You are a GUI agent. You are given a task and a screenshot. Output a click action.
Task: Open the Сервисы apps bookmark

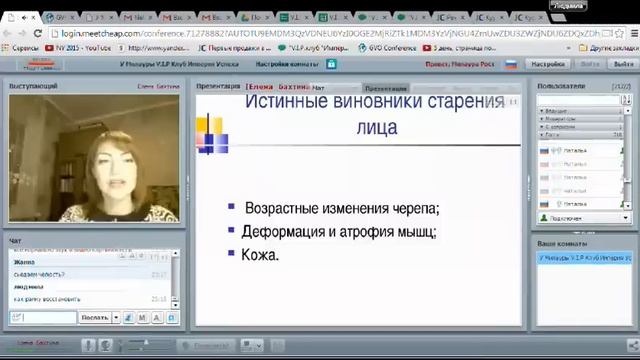20,48
